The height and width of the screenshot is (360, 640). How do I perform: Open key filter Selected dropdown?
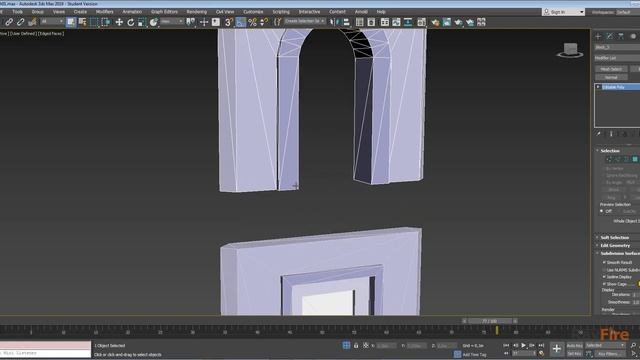click(605, 345)
